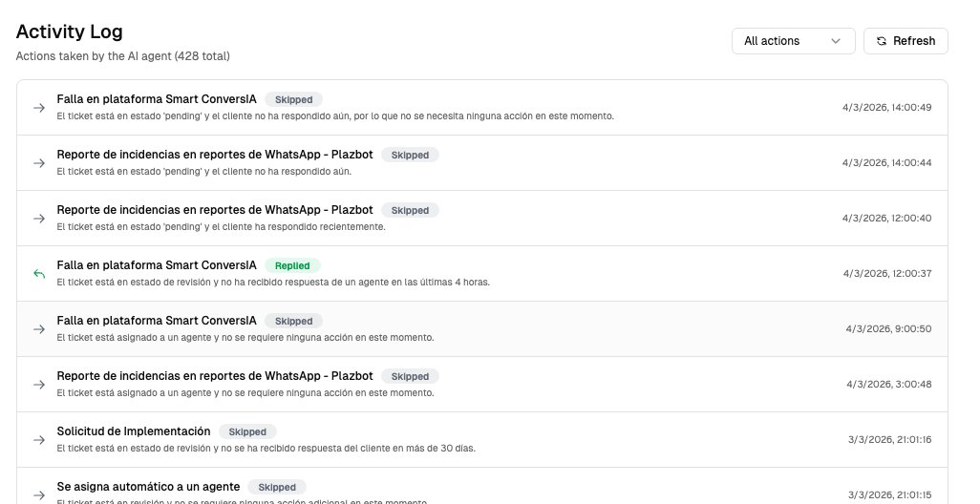Click timestamp 4/3/2026, 12:00:40

tap(887, 218)
